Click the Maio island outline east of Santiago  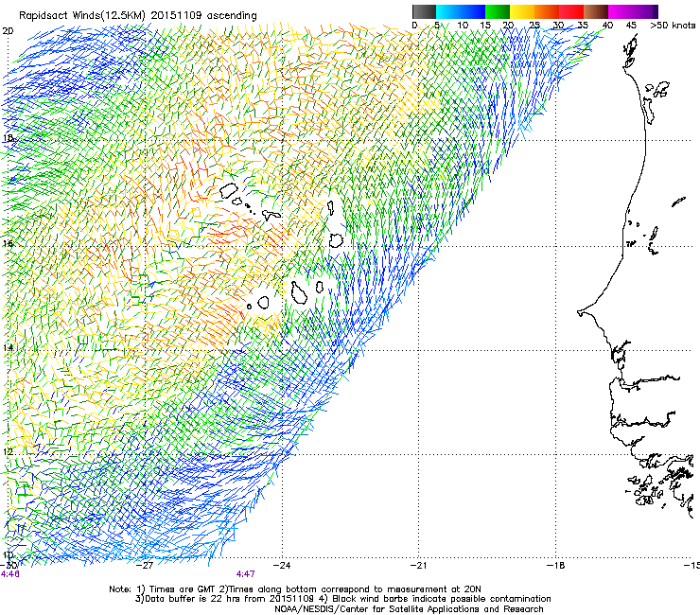coord(320,287)
